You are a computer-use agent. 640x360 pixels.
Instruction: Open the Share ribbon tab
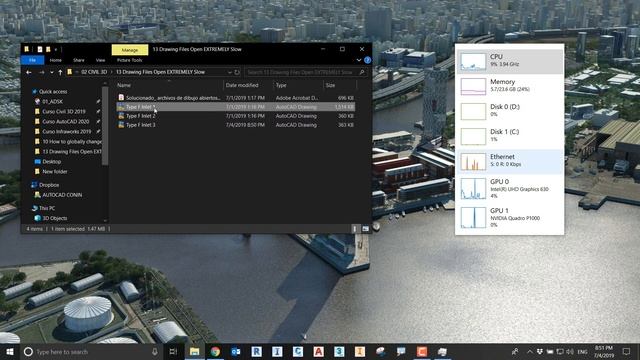tap(79, 60)
